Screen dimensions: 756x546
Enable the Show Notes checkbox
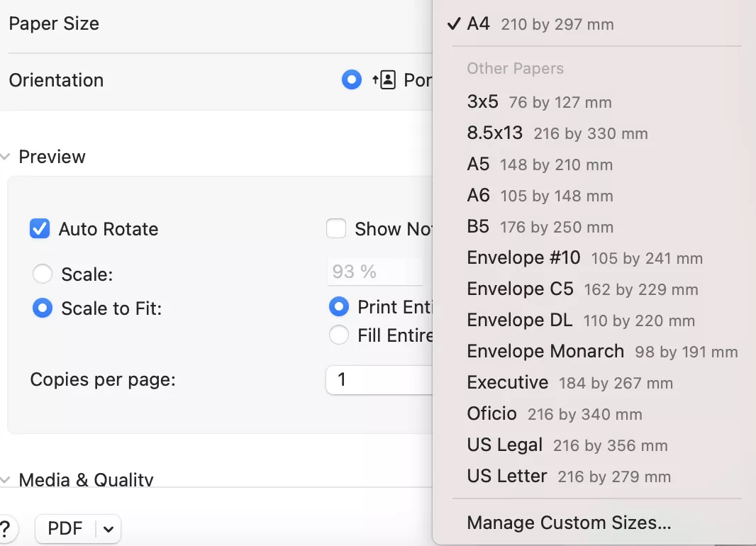pyautogui.click(x=336, y=229)
